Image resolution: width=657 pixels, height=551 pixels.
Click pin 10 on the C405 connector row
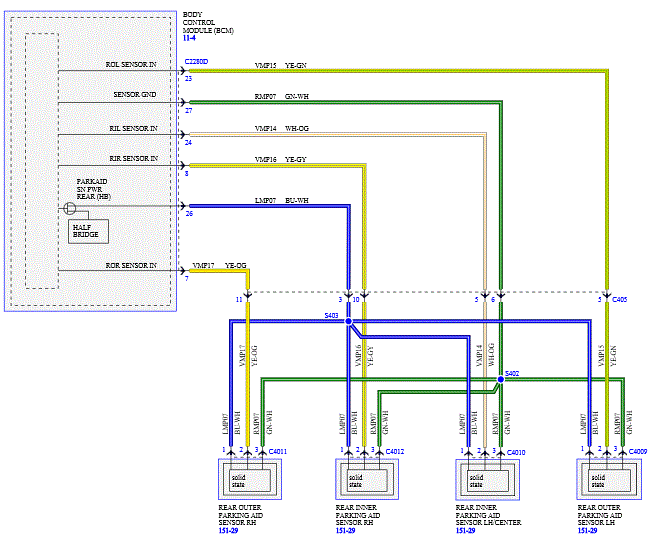point(356,300)
